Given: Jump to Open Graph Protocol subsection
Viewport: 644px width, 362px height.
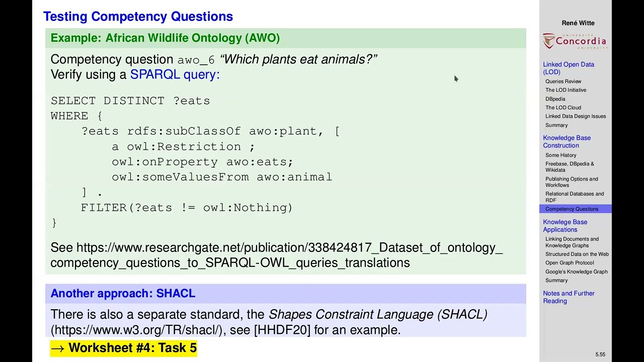Looking at the screenshot, I should (569, 263).
